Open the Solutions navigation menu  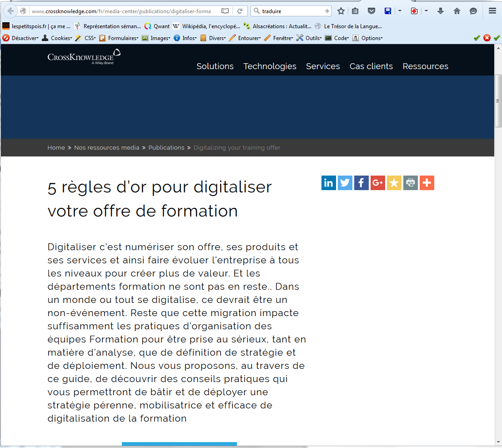click(x=215, y=66)
